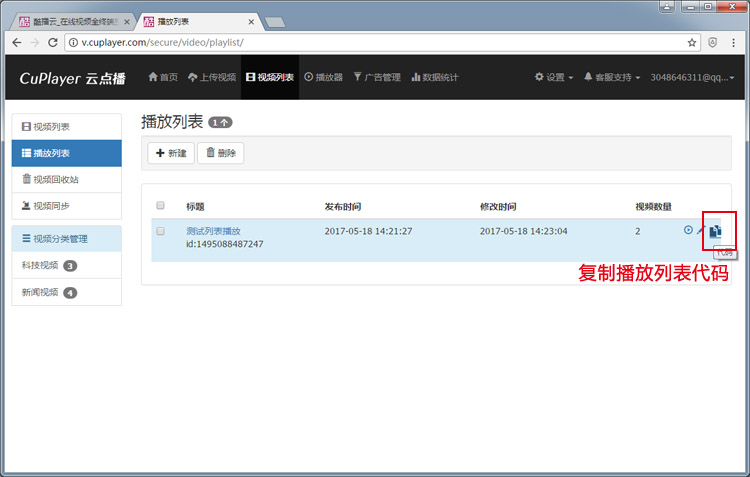Check the select-all checkbox in table header
The width and height of the screenshot is (750, 477).
[161, 206]
